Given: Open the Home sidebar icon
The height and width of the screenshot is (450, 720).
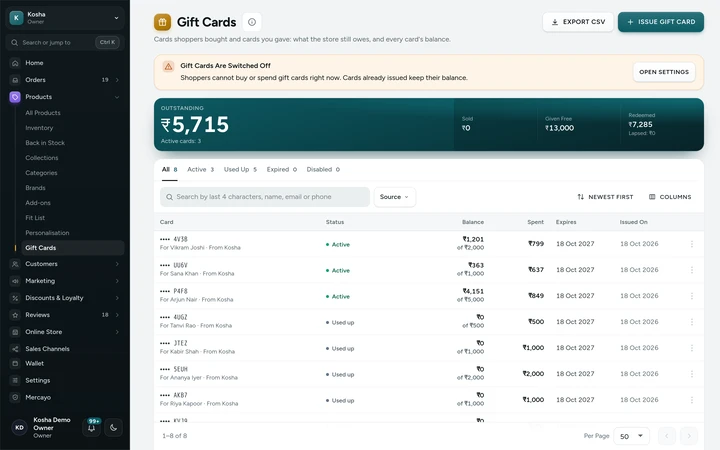Looking at the screenshot, I should [15, 63].
